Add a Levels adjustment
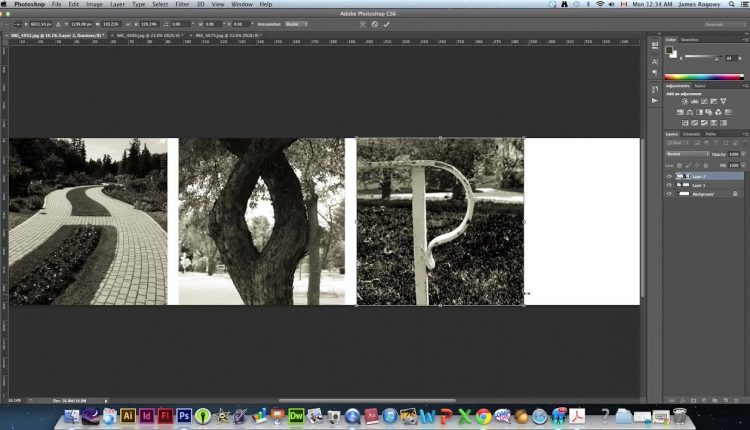The width and height of the screenshot is (750, 430). 694,101
